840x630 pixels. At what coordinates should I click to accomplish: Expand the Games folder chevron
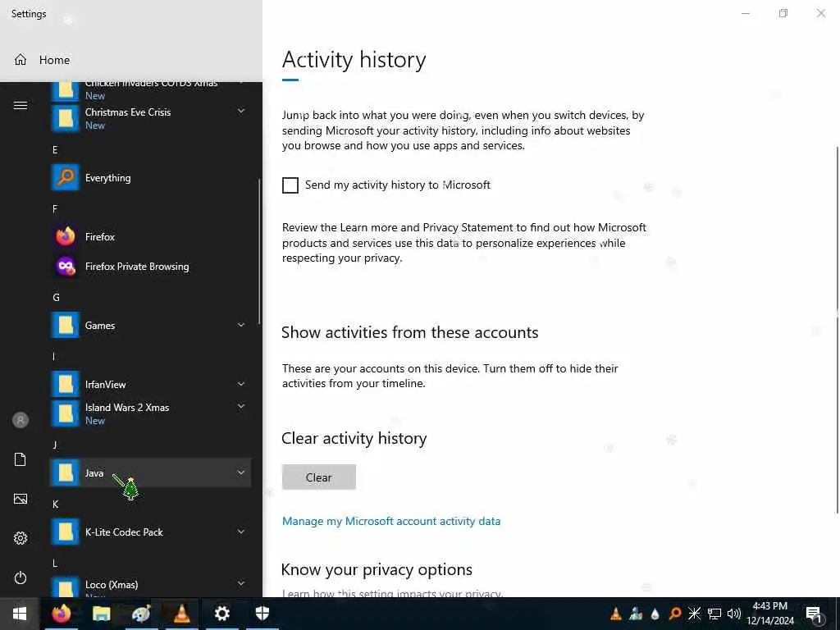tap(241, 325)
